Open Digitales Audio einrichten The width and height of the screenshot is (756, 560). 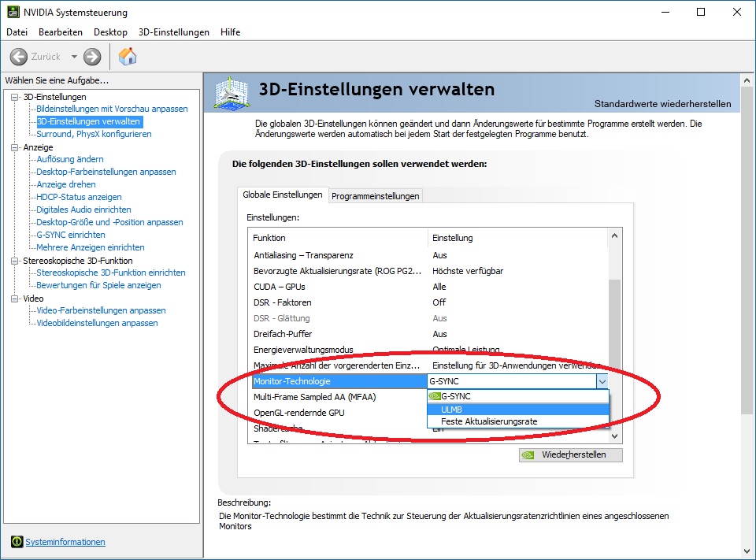point(84,210)
